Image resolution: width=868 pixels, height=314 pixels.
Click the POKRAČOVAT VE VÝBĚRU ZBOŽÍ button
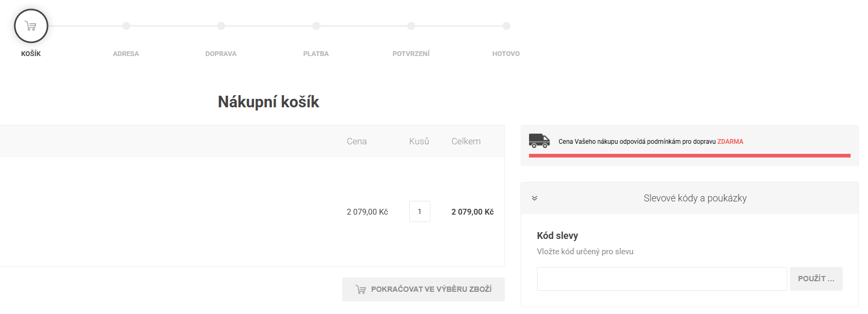(423, 289)
